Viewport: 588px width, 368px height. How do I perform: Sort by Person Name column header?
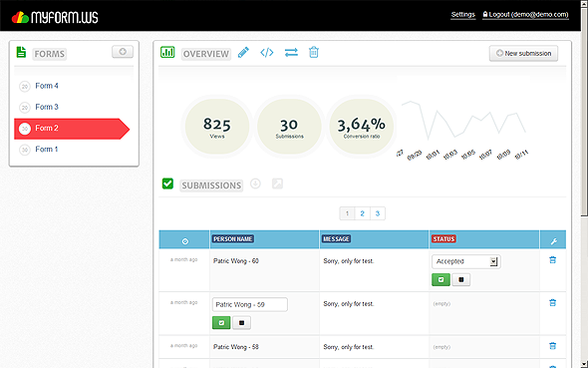pos(233,239)
